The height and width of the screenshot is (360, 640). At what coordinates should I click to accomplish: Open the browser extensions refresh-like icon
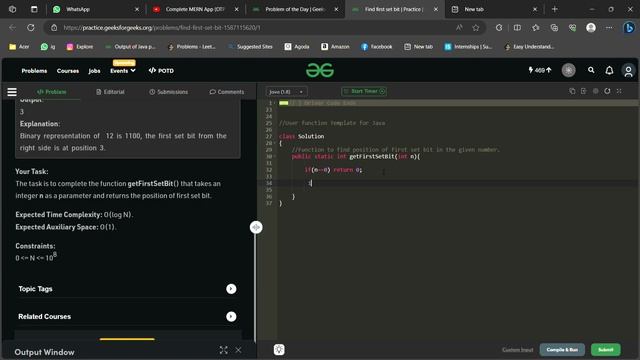[x=499, y=27]
